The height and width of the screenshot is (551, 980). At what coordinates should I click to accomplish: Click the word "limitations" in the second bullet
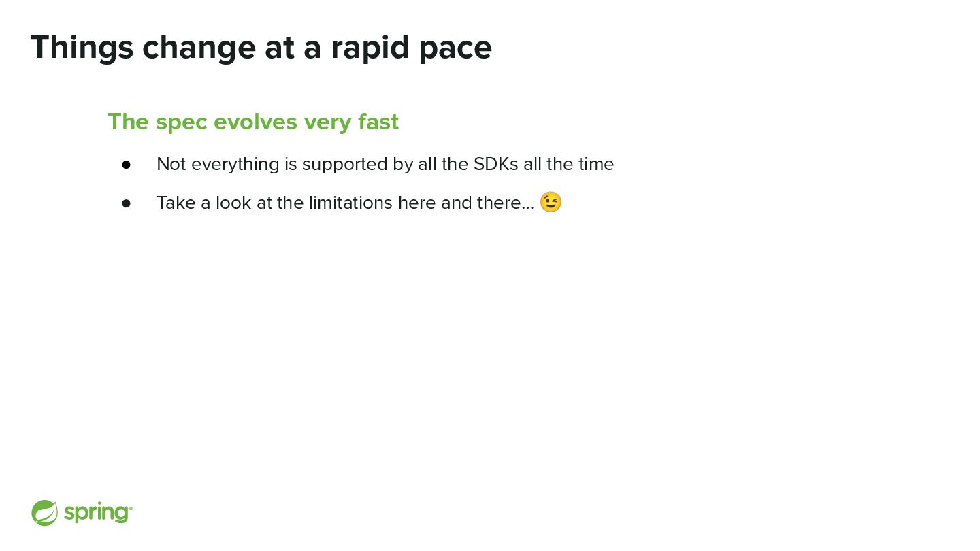pos(350,203)
